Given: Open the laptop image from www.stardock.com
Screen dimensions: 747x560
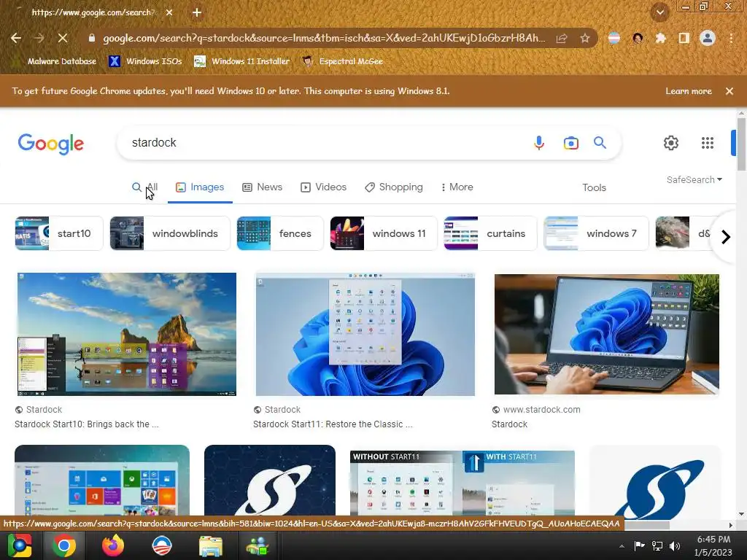Looking at the screenshot, I should point(607,334).
